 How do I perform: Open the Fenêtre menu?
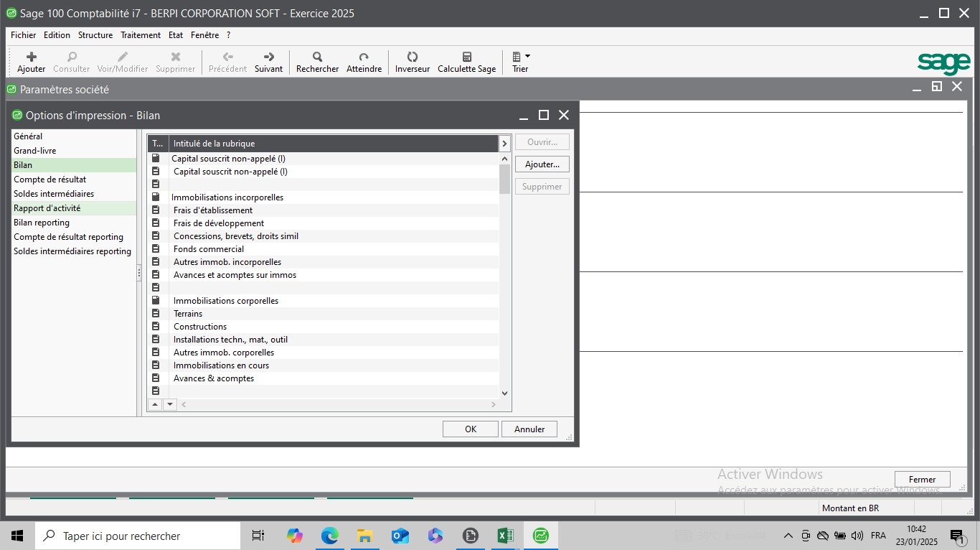205,34
